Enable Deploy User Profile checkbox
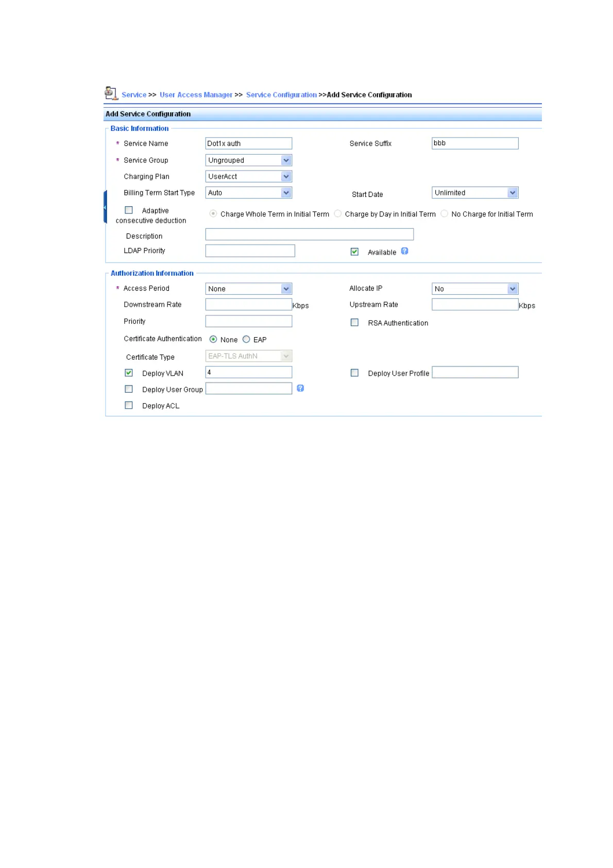The height and width of the screenshot is (868, 613). click(354, 373)
